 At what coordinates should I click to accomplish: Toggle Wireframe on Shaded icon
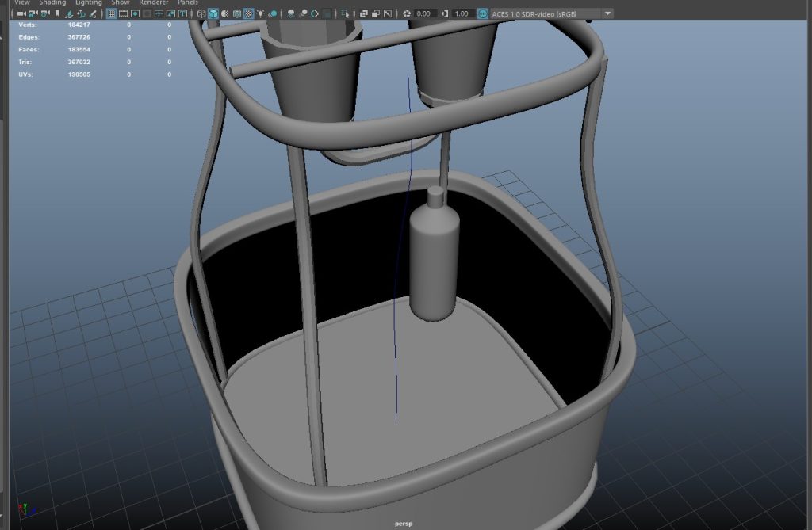[236, 14]
